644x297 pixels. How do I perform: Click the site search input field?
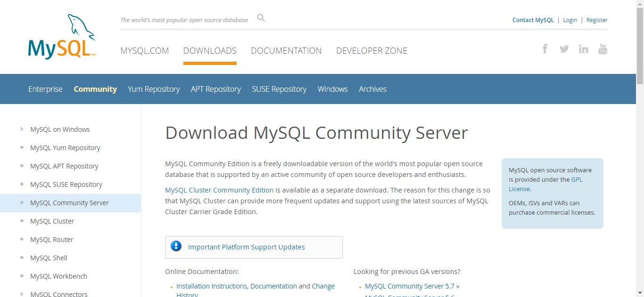[184, 20]
